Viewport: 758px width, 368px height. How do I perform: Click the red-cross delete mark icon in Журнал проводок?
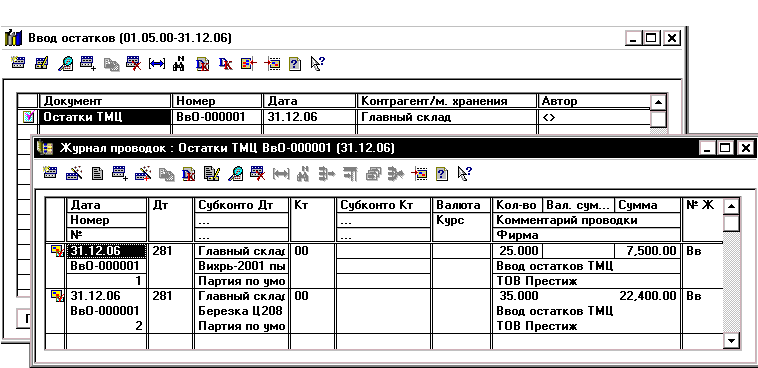[x=257, y=173]
